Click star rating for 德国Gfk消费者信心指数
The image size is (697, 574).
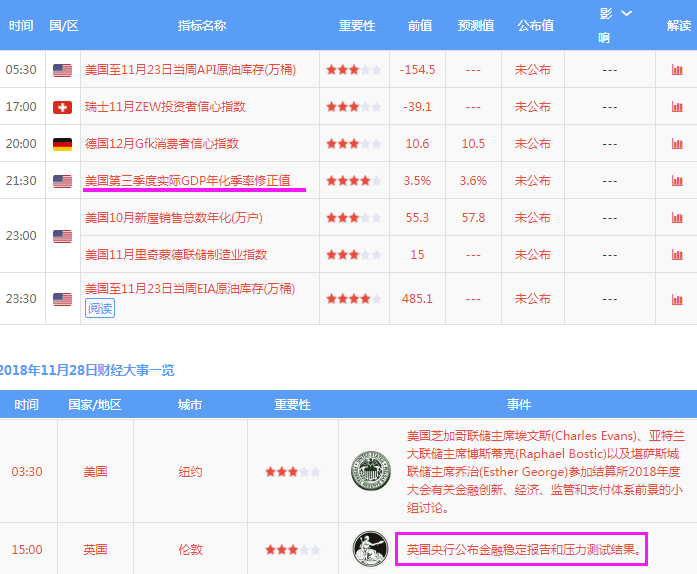point(352,144)
